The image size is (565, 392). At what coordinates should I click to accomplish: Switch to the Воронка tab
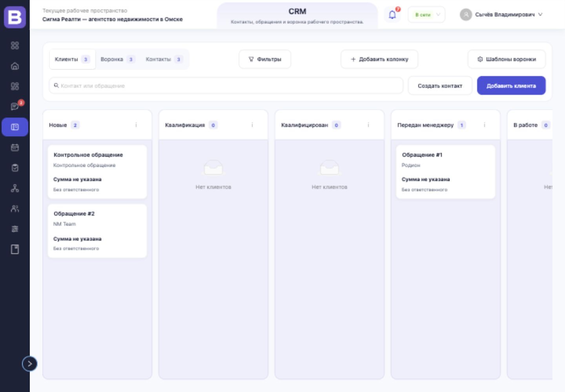(118, 59)
